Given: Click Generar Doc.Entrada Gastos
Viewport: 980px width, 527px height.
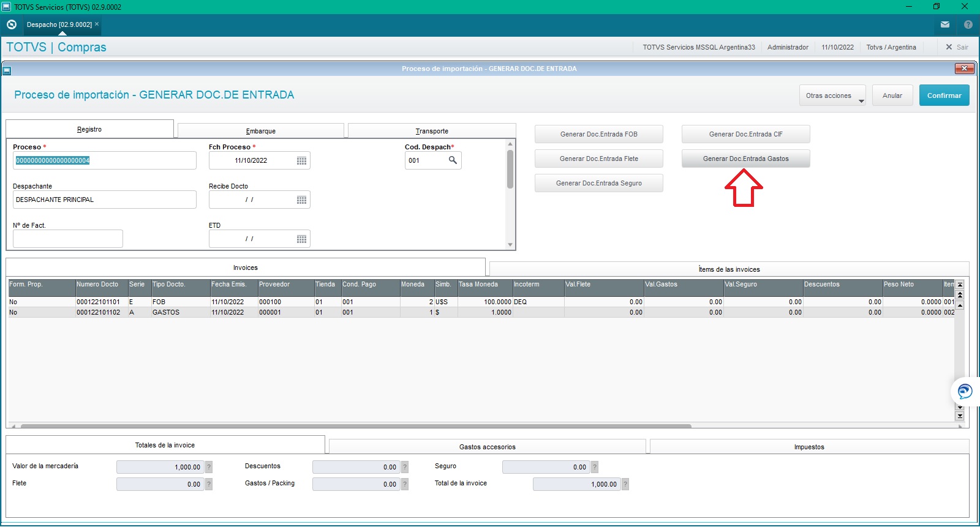Looking at the screenshot, I should (745, 159).
